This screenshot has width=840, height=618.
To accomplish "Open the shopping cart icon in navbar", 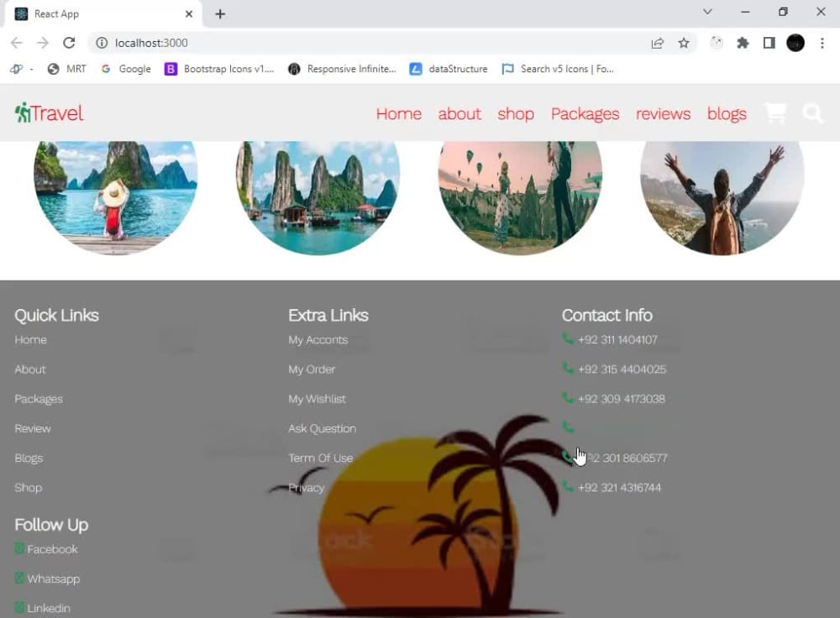I will point(774,113).
